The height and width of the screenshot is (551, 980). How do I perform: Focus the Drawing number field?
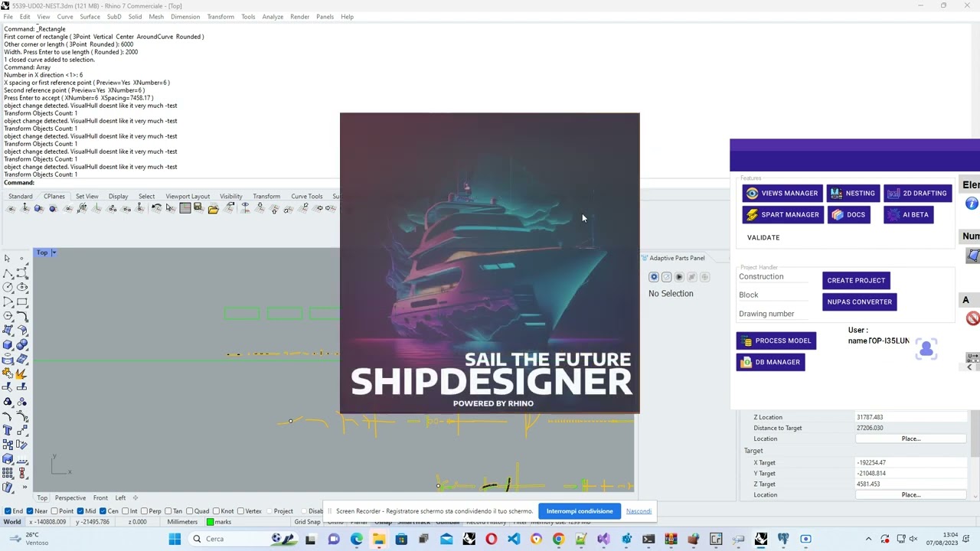coord(774,314)
